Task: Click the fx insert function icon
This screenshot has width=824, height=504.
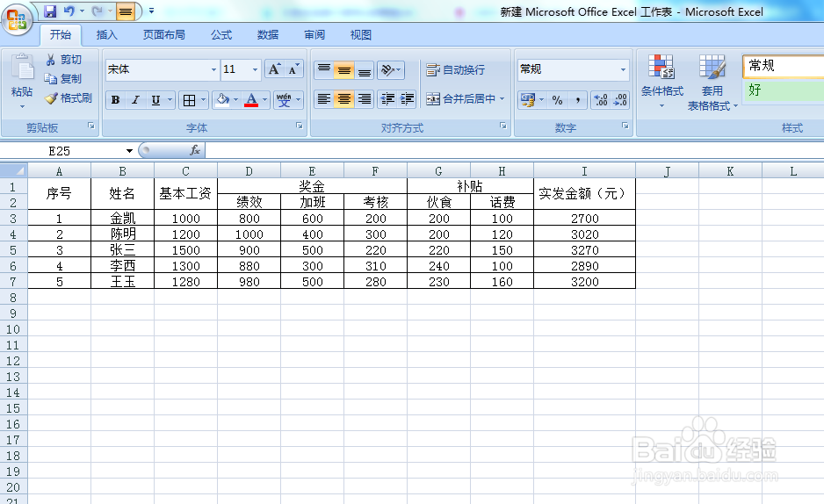Action: click(x=195, y=151)
